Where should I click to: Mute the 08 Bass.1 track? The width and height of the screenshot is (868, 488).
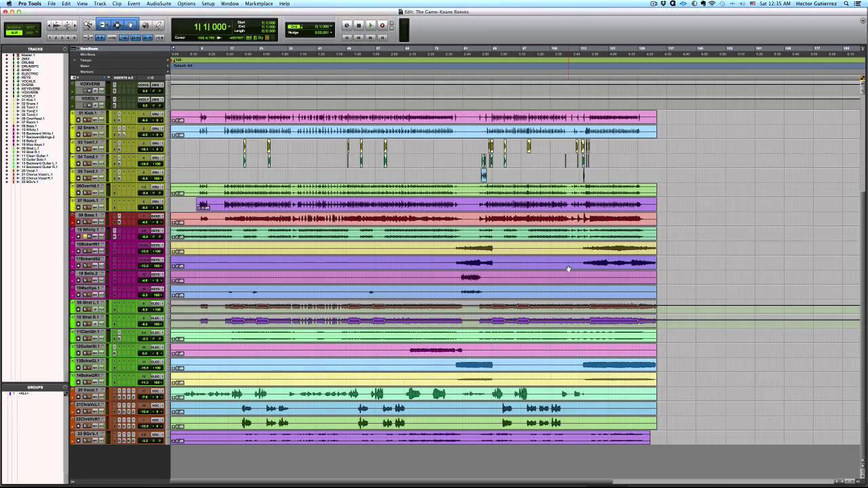click(89, 222)
